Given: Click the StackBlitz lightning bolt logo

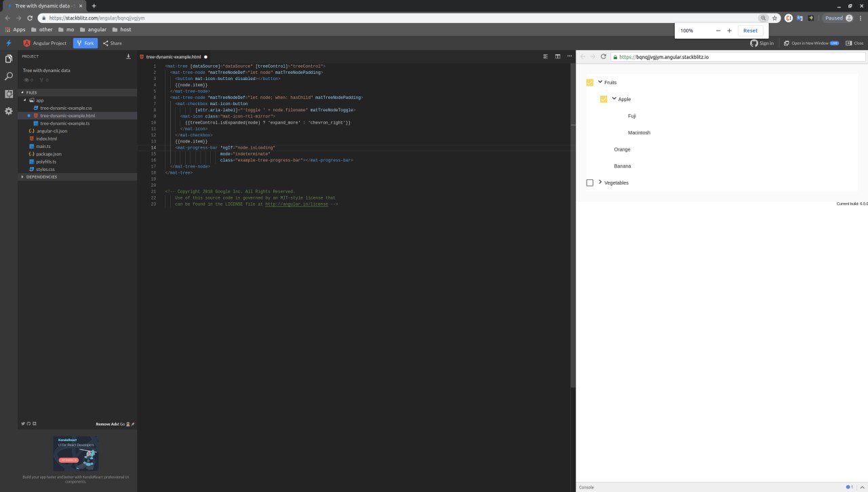Looking at the screenshot, I should [x=9, y=43].
